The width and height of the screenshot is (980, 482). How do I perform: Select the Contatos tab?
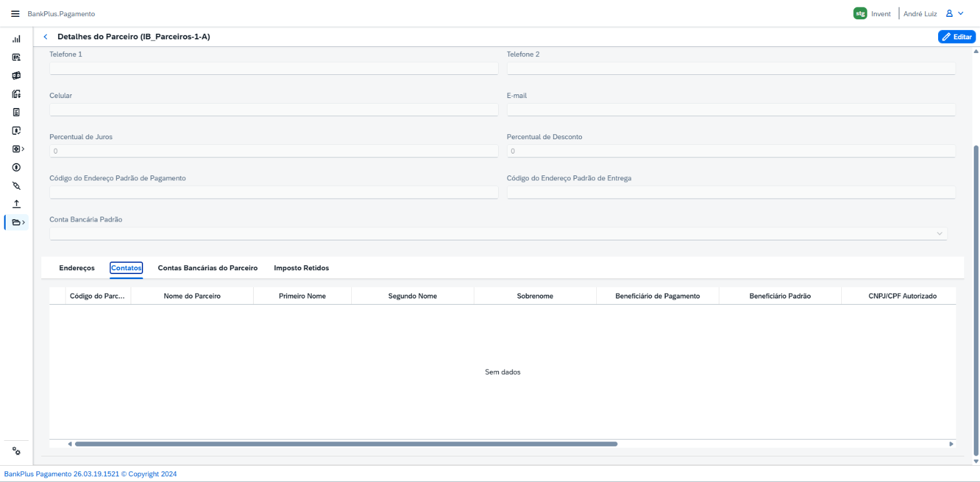(126, 268)
